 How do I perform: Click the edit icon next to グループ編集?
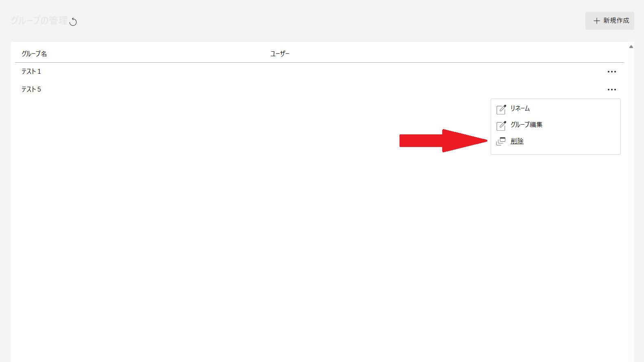pos(501,125)
